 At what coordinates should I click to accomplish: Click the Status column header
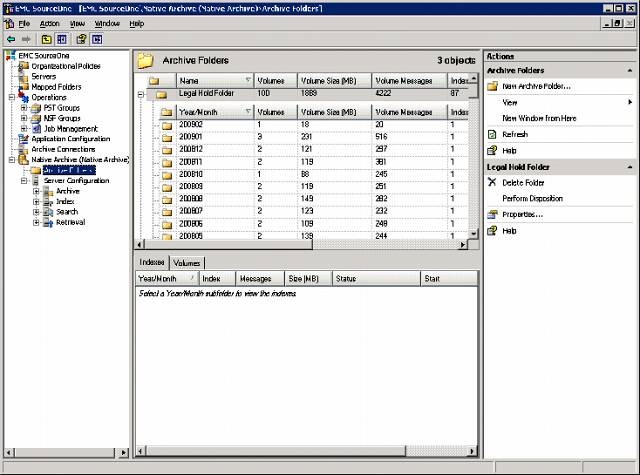tap(376, 278)
